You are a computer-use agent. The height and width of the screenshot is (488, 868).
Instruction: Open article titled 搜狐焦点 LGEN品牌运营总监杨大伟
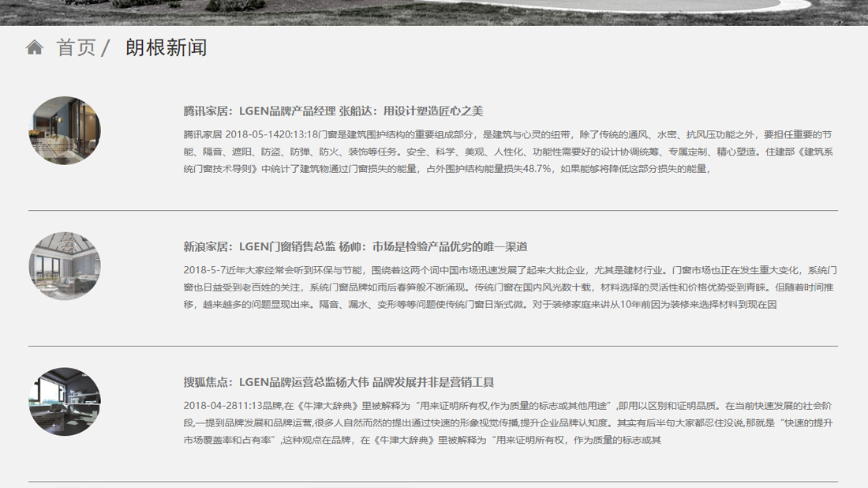tap(339, 382)
